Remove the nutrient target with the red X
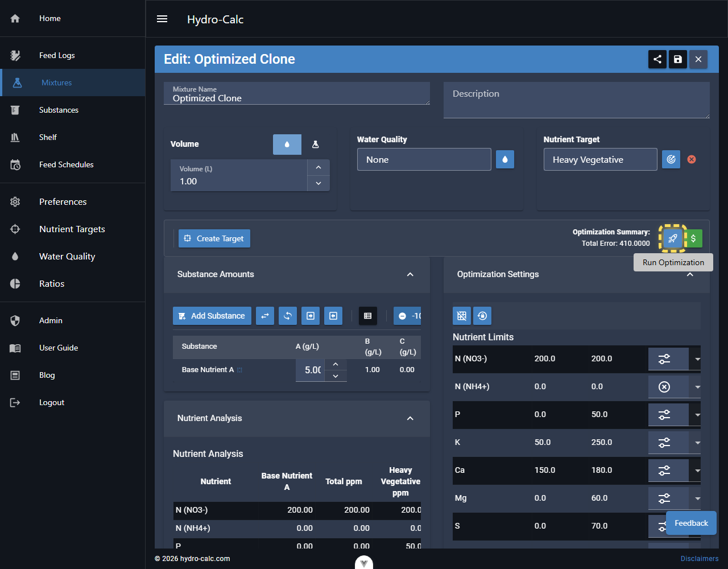 [692, 159]
